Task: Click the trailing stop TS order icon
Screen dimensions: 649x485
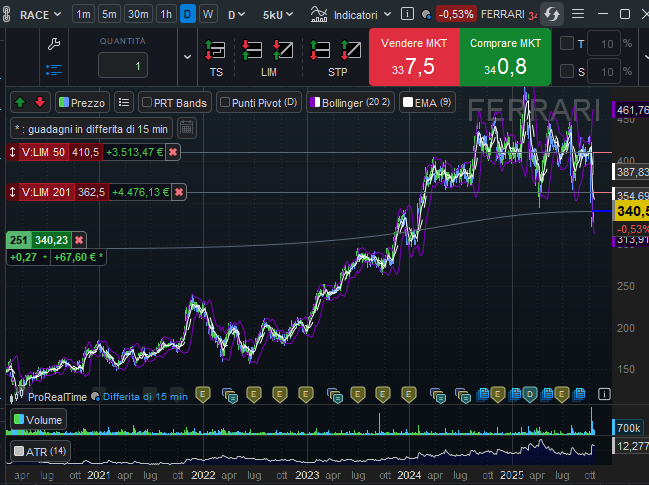Action: coord(216,50)
